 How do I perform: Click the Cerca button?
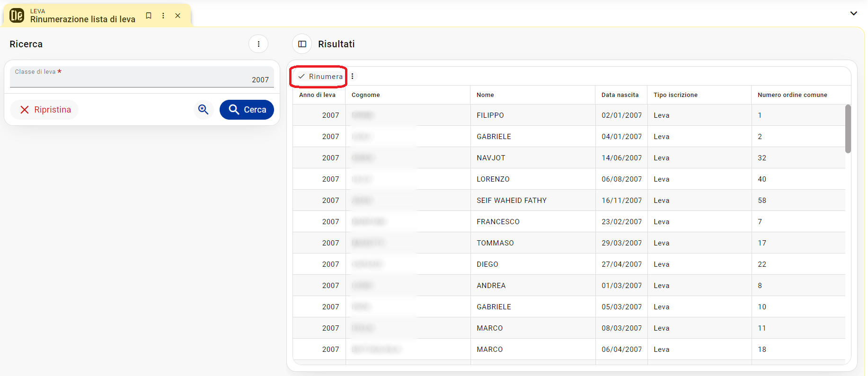247,110
